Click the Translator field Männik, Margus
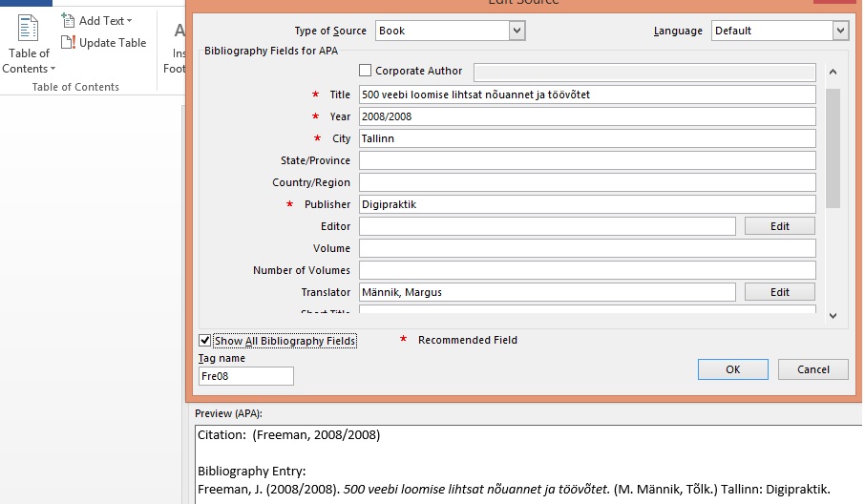Viewport: 865px width, 504px height. point(547,292)
